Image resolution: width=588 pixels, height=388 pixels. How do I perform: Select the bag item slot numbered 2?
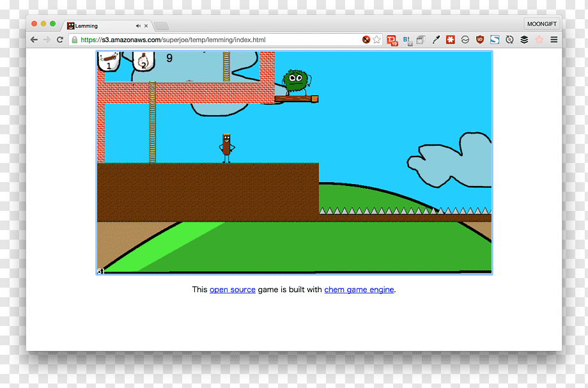click(x=144, y=61)
